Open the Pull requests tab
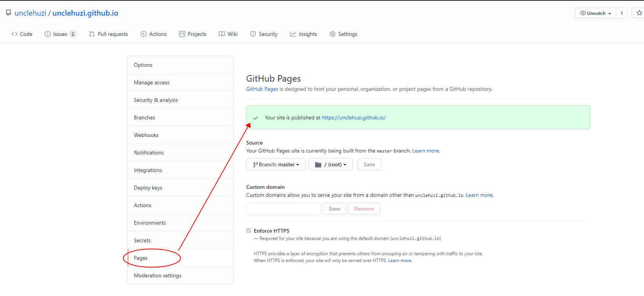Viewport: 644px width, 296px height. pos(109,34)
